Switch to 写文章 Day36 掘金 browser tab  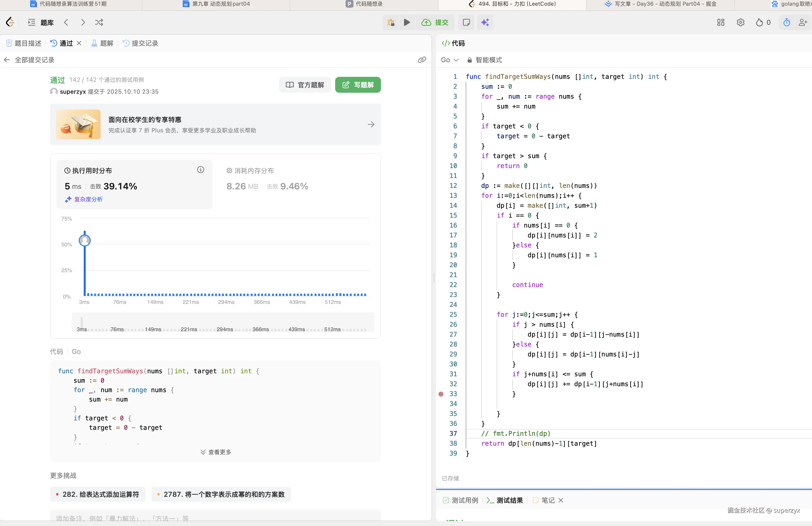coord(660,4)
